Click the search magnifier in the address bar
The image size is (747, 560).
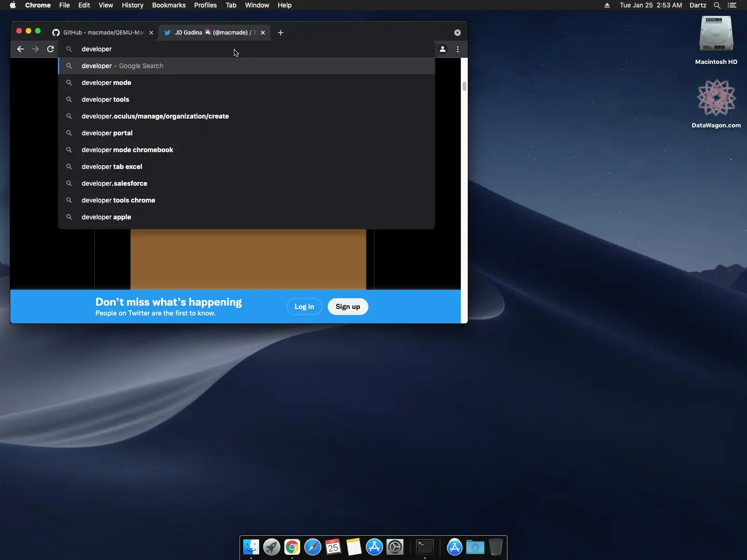tap(69, 49)
